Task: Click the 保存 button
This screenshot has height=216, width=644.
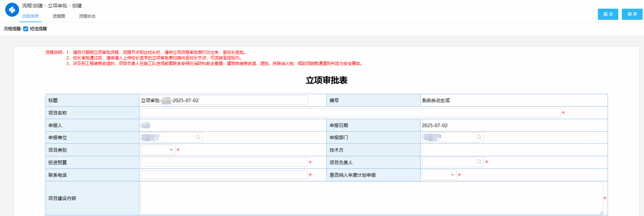Action: 632,14
